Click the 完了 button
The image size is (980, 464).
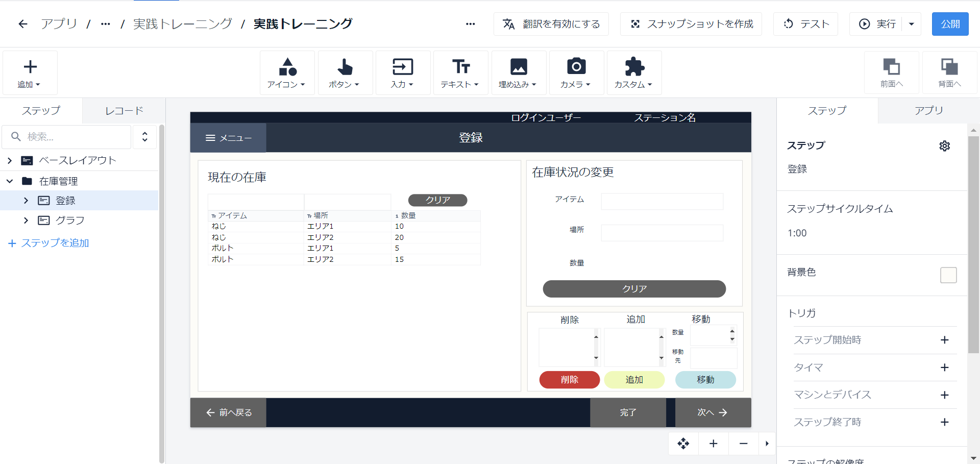(x=628, y=412)
